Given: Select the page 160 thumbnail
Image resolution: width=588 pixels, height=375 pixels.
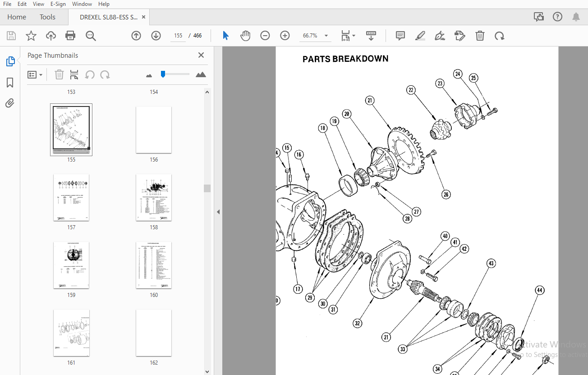Looking at the screenshot, I should (x=154, y=265).
